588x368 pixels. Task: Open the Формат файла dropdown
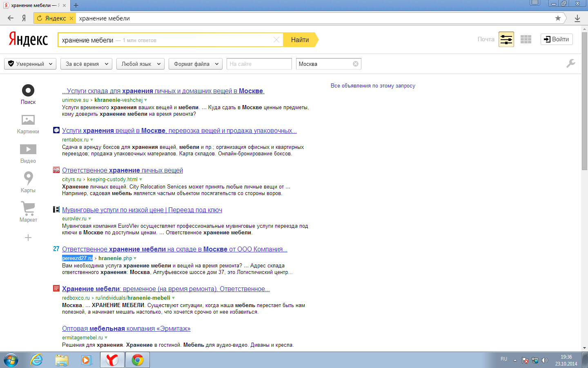pos(196,64)
